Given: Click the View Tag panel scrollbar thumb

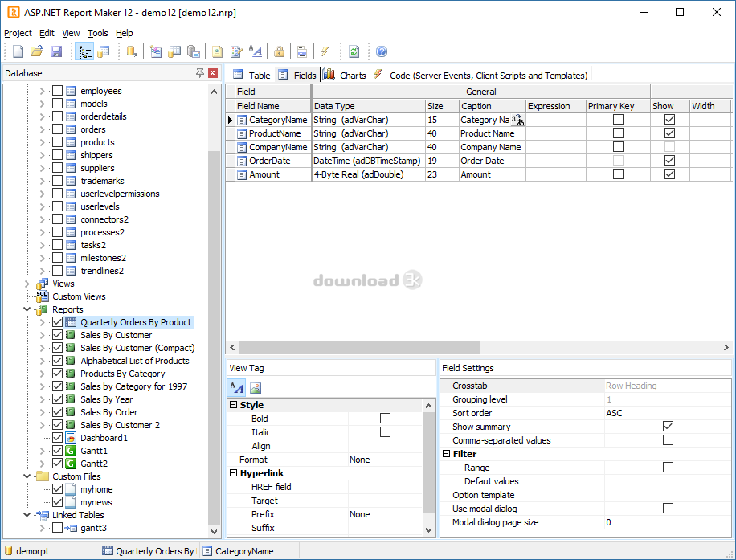Looking at the screenshot, I should pos(428,462).
